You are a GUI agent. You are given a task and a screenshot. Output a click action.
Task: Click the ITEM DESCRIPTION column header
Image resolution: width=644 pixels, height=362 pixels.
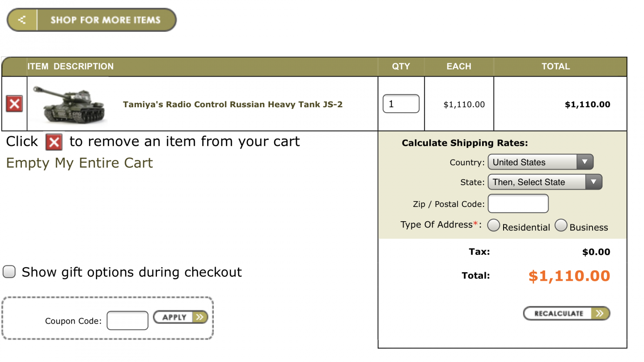[71, 67]
